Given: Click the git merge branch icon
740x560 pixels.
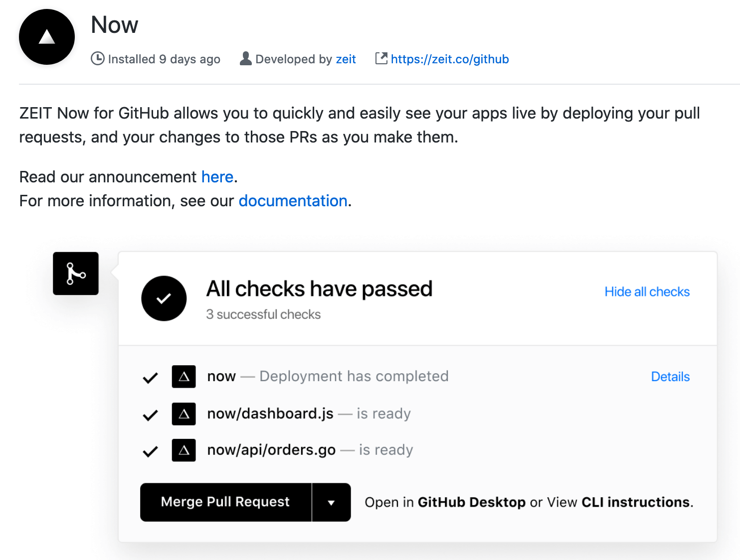Looking at the screenshot, I should tap(76, 274).
